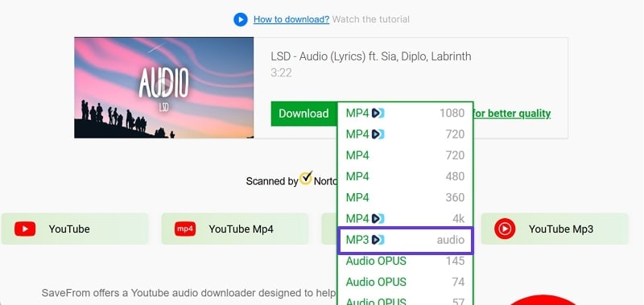The width and height of the screenshot is (644, 305).
Task: Open the How to download link
Action: click(291, 19)
